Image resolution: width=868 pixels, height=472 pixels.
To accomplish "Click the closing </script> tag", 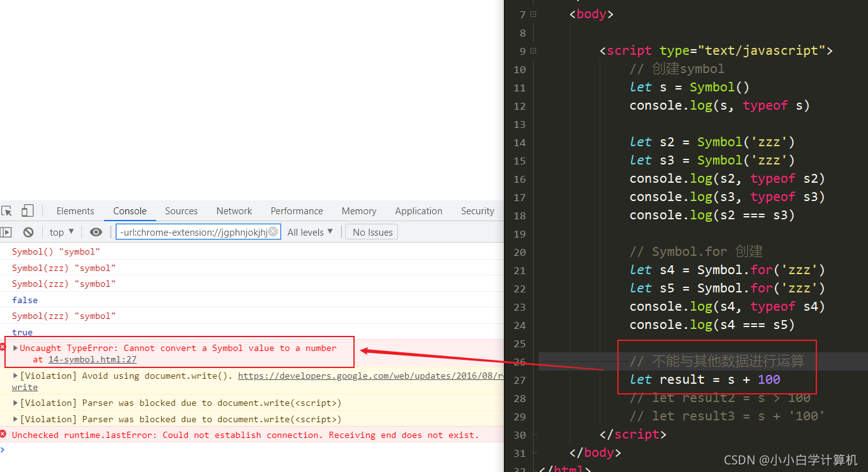I will point(633,434).
